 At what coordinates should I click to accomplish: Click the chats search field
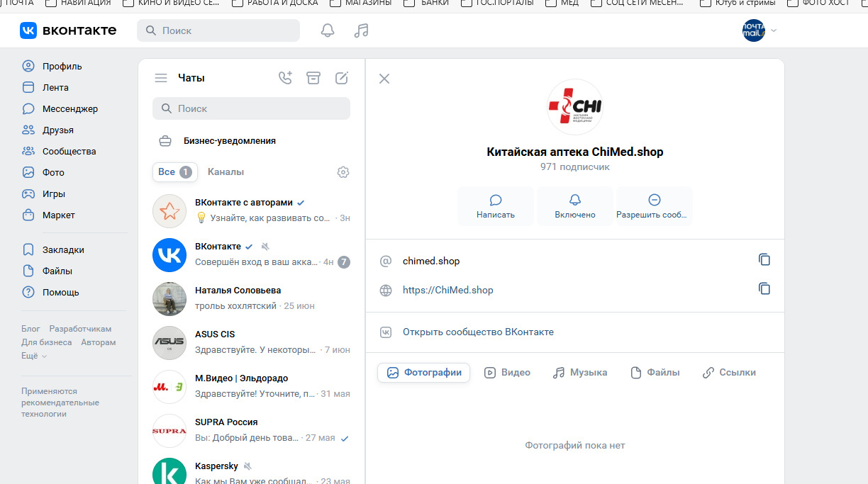coord(251,108)
